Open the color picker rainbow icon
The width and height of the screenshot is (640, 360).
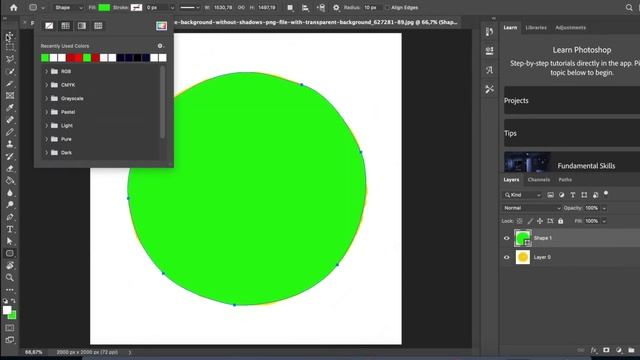(161, 26)
